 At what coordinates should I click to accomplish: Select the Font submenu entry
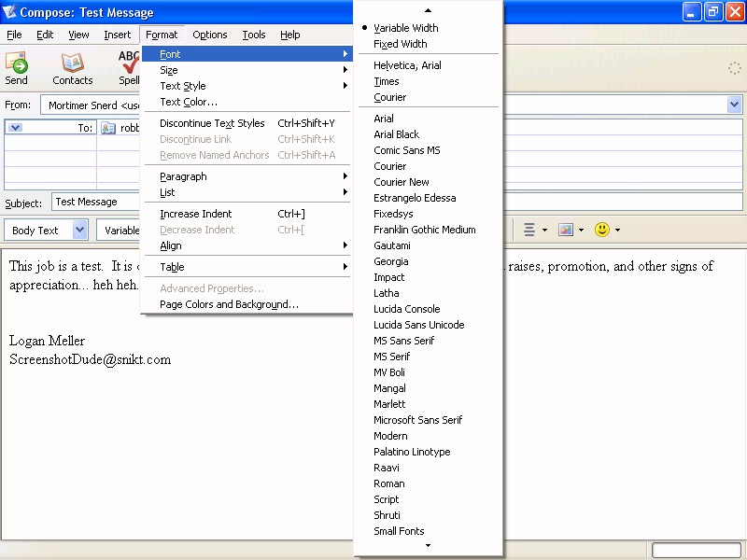(247, 54)
